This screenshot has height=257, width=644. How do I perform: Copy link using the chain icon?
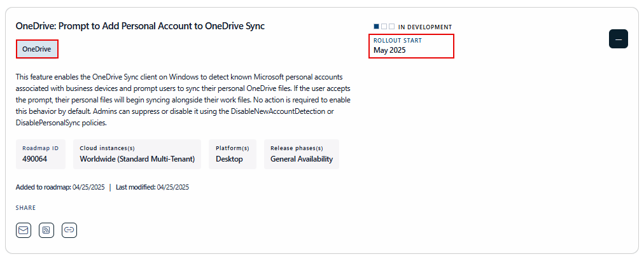click(x=69, y=230)
